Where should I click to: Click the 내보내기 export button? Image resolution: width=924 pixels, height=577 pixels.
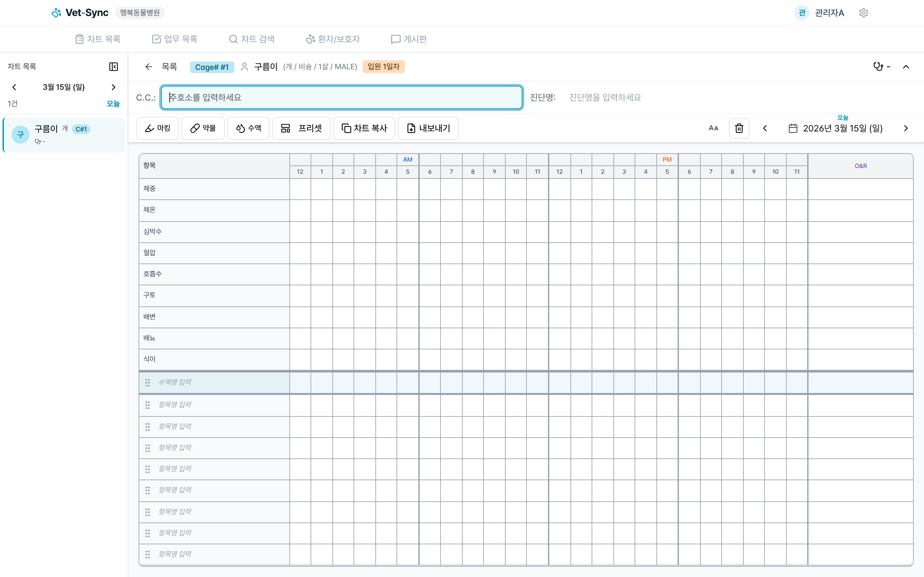(x=428, y=128)
